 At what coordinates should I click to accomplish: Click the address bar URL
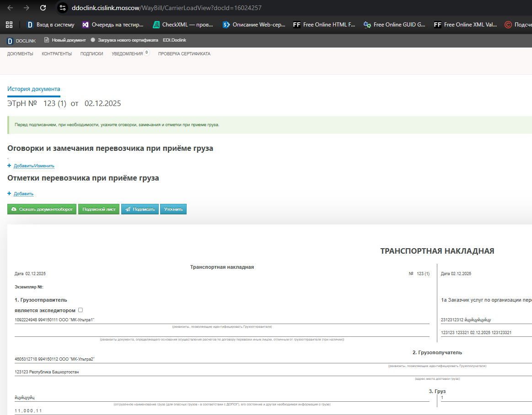click(167, 8)
